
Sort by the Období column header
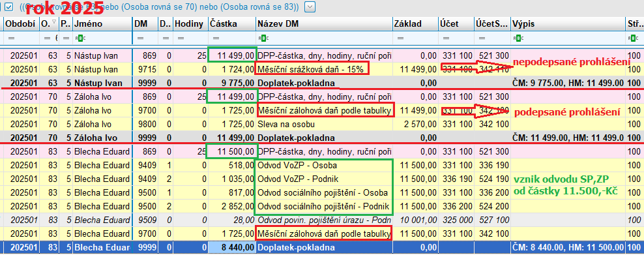[21, 24]
